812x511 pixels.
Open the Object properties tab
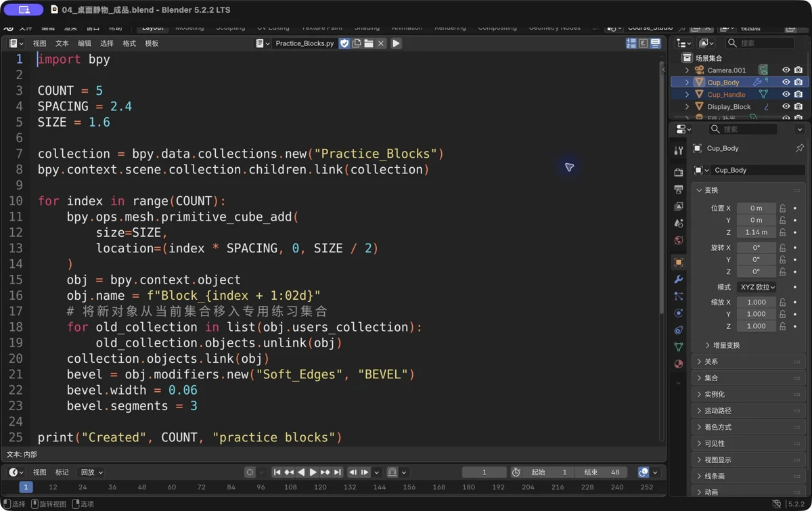point(679,262)
